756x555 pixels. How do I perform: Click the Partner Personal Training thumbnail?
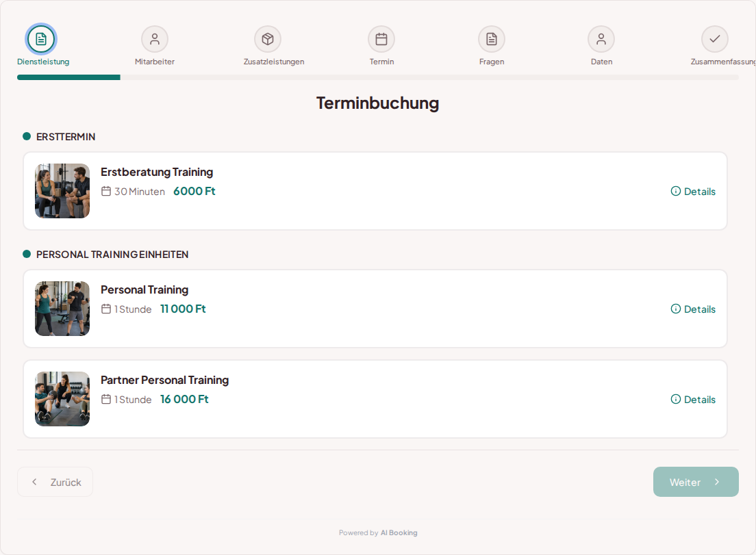62,399
